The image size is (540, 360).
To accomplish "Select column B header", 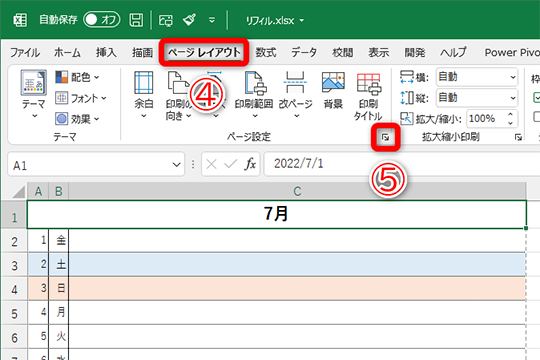I will click(x=59, y=191).
